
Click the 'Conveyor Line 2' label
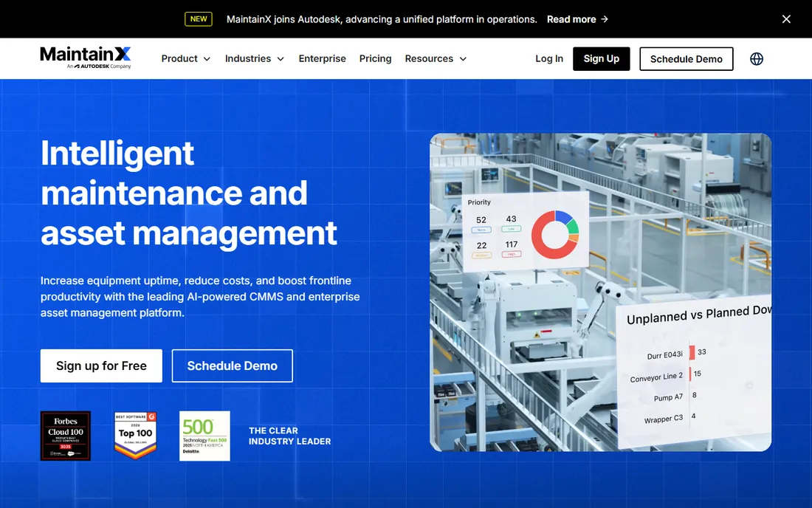656,377
